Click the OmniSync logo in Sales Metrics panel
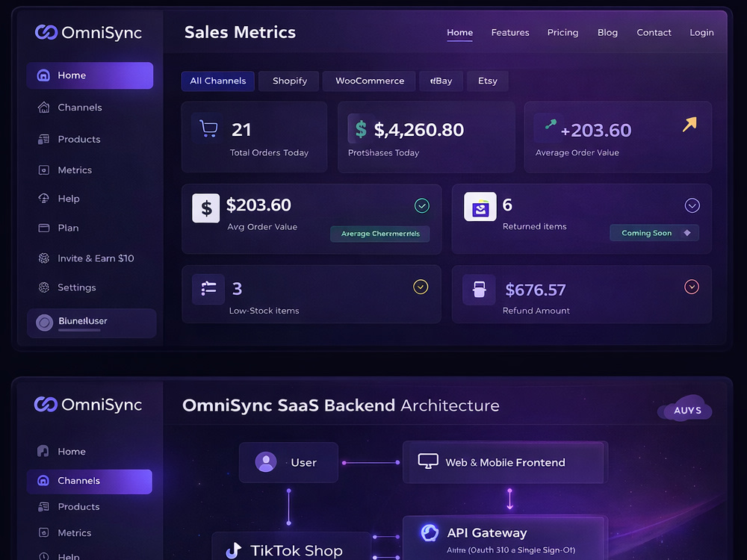747x560 pixels. coord(89,32)
